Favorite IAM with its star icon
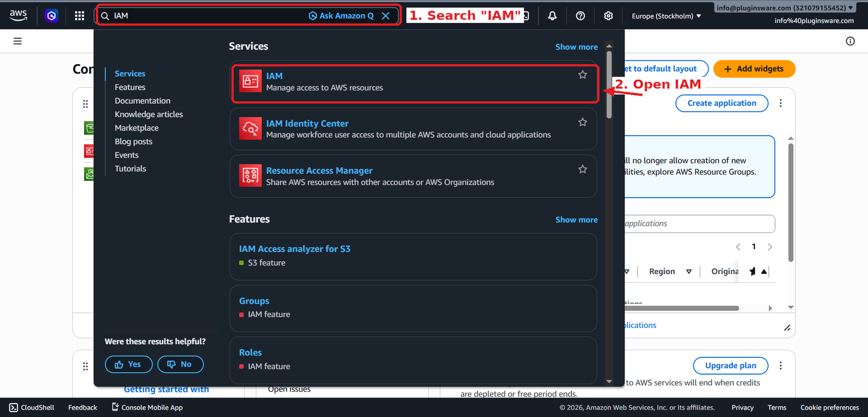This screenshot has height=417, width=868. pos(583,75)
